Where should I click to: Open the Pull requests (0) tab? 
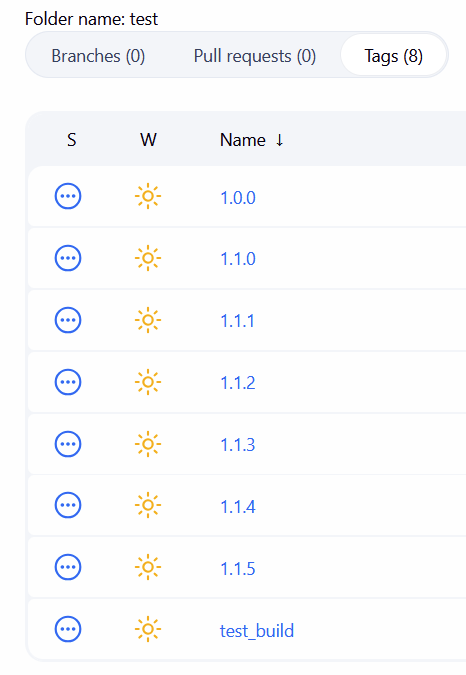(255, 56)
